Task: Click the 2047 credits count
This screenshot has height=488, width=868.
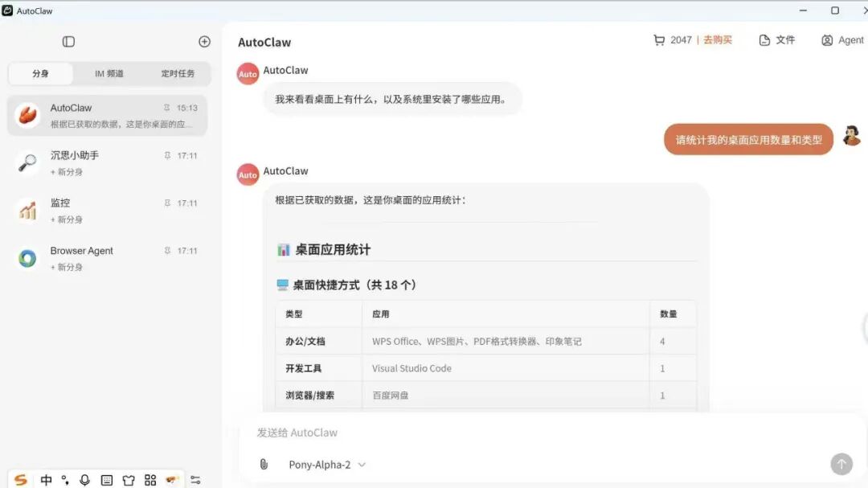Action: (x=681, y=40)
